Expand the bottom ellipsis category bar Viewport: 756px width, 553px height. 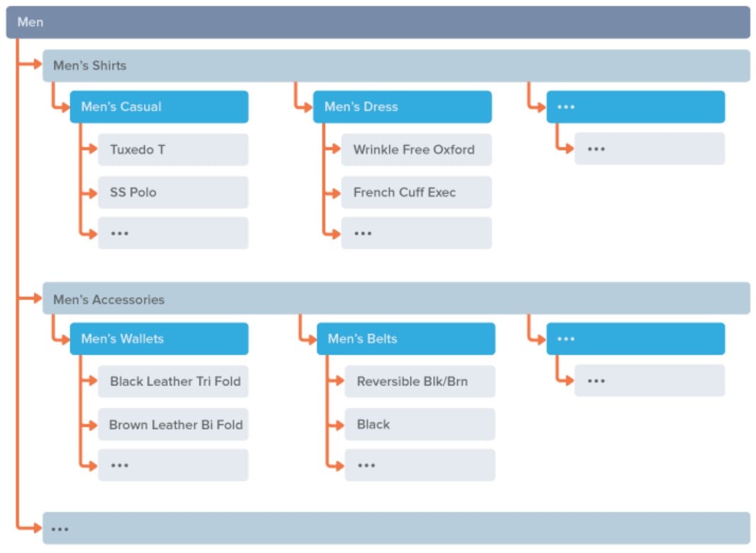(396, 528)
